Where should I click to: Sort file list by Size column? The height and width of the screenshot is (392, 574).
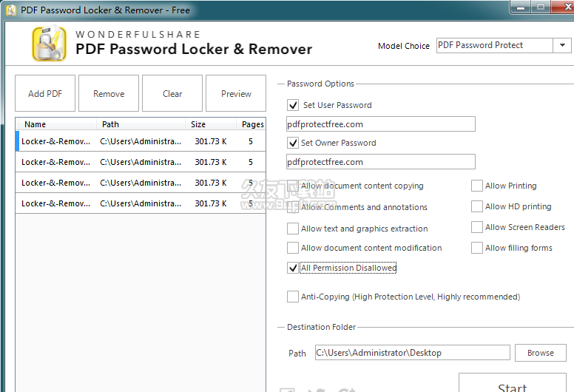(x=211, y=124)
